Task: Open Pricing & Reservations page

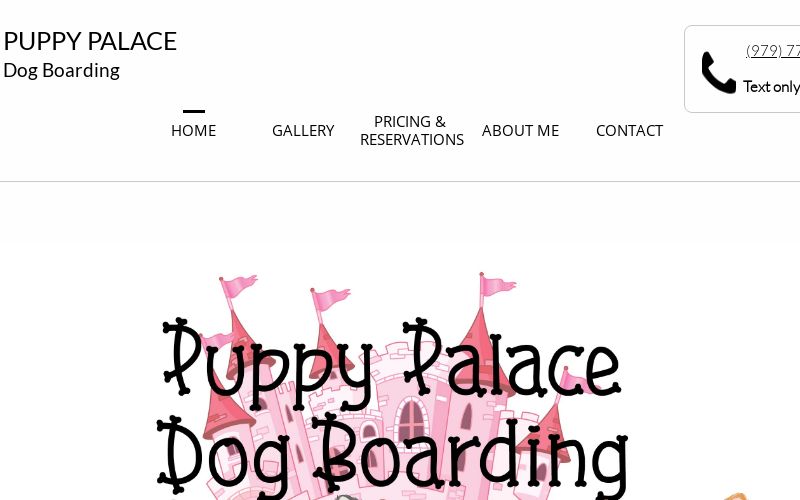Action: click(412, 131)
